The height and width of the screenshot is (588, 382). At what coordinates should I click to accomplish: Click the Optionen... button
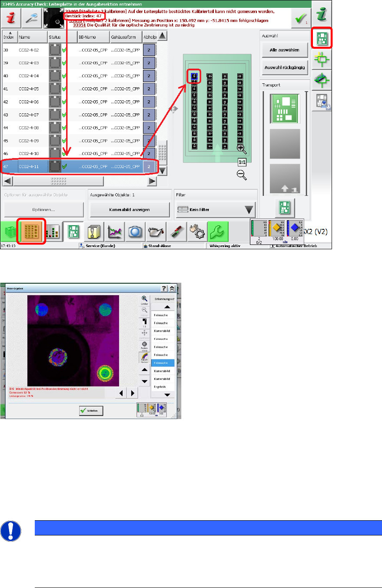click(44, 209)
